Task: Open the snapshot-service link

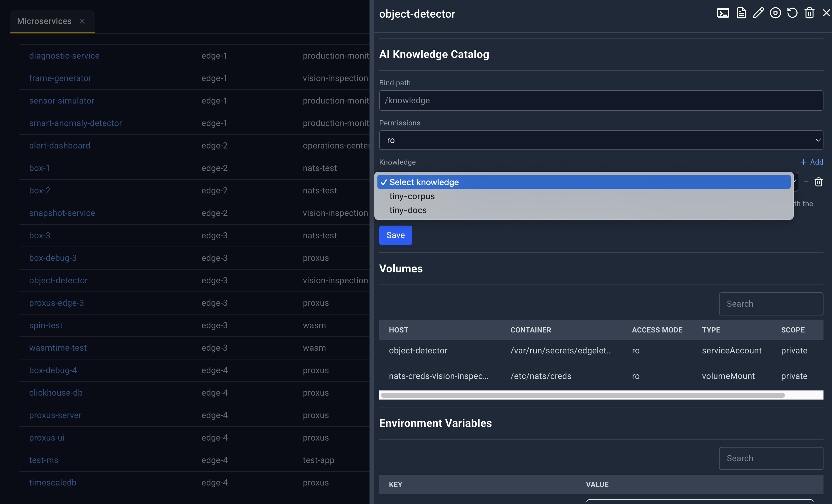Action: 62,213
